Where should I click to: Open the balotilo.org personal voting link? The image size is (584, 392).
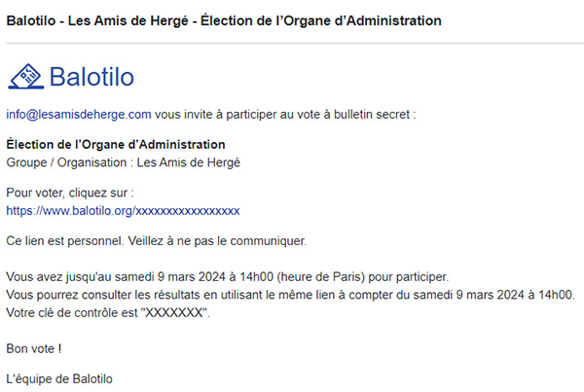tap(123, 211)
